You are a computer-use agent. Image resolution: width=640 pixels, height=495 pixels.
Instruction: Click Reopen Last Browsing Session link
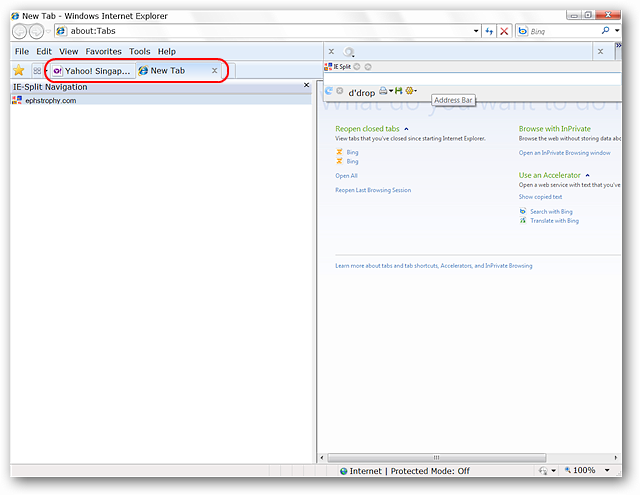[x=373, y=190]
